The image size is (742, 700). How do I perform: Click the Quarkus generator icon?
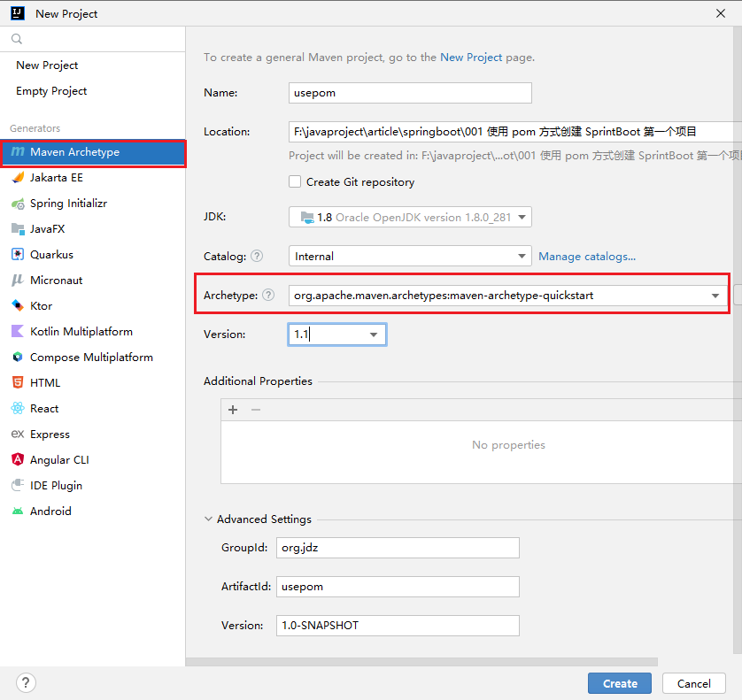18,255
